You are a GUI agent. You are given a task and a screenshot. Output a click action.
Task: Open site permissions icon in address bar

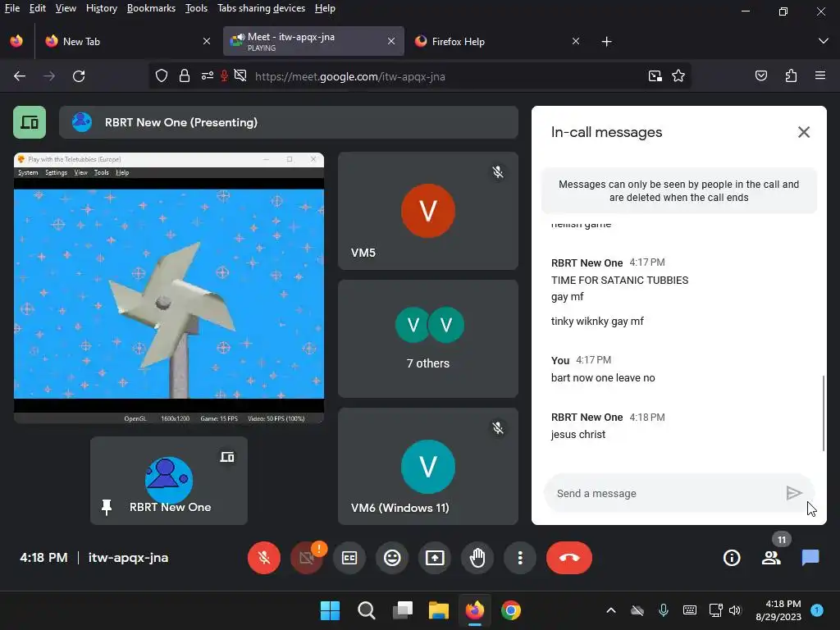click(208, 76)
